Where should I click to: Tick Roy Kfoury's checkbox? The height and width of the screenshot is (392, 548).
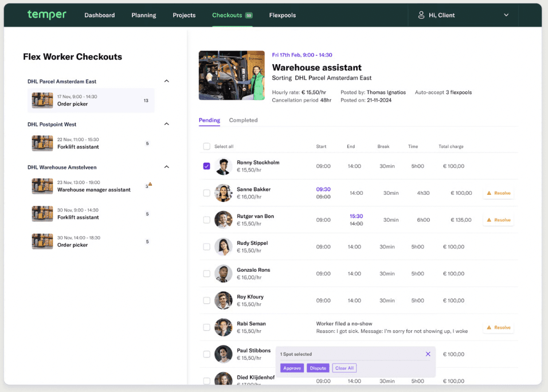[x=206, y=300]
